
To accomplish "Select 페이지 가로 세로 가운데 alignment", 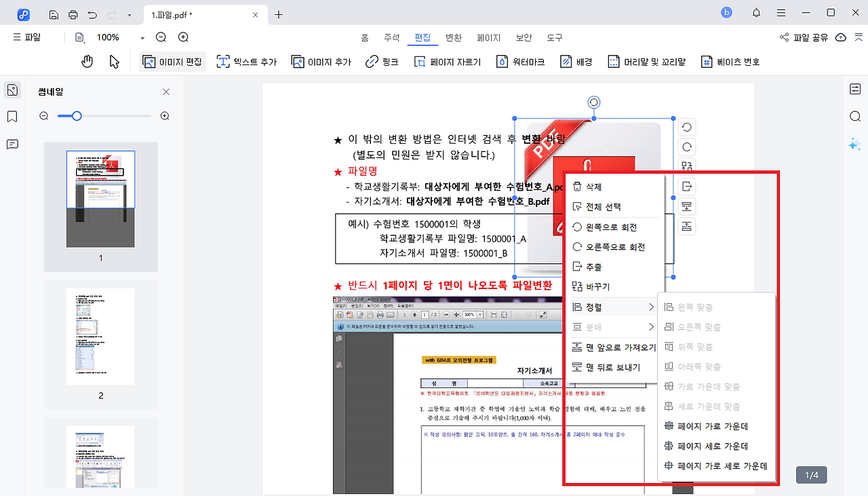I will pyautogui.click(x=716, y=466).
